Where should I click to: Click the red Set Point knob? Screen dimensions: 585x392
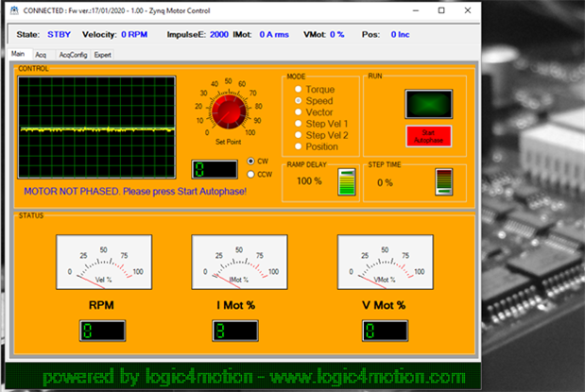[x=227, y=113]
